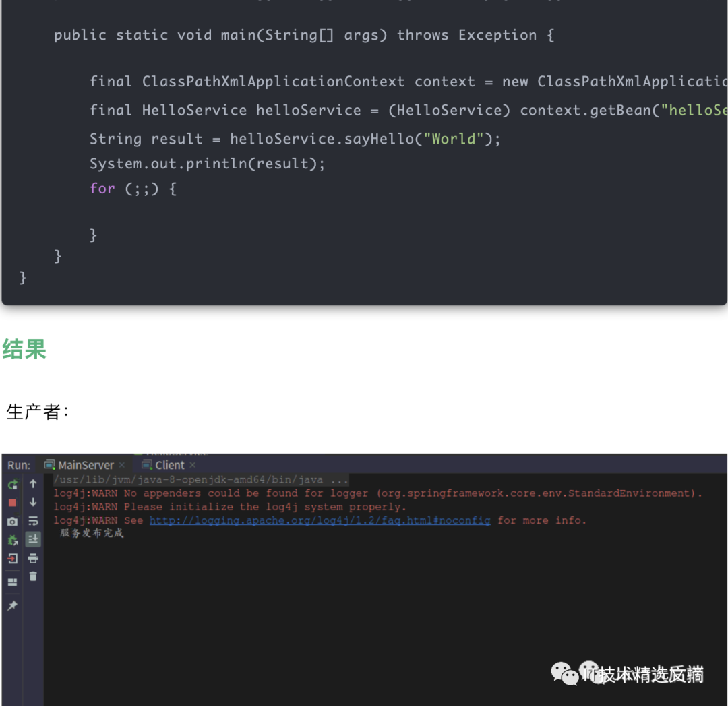
Task: Close the Client tab
Action: (192, 465)
